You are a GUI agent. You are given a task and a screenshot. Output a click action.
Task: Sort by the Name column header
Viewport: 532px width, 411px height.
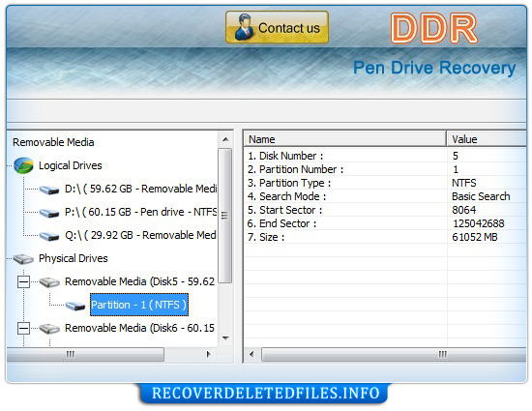[344, 139]
